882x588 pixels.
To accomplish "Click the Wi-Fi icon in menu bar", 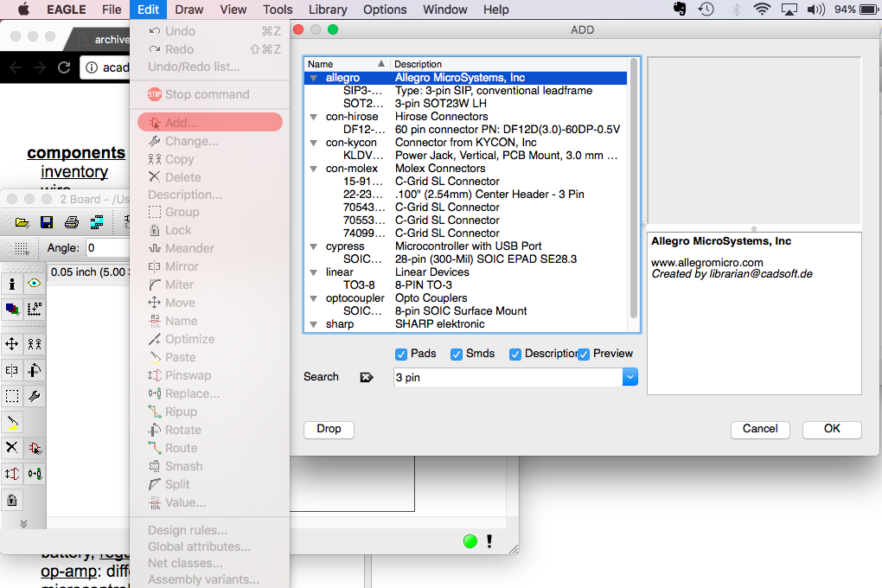I will click(x=762, y=9).
